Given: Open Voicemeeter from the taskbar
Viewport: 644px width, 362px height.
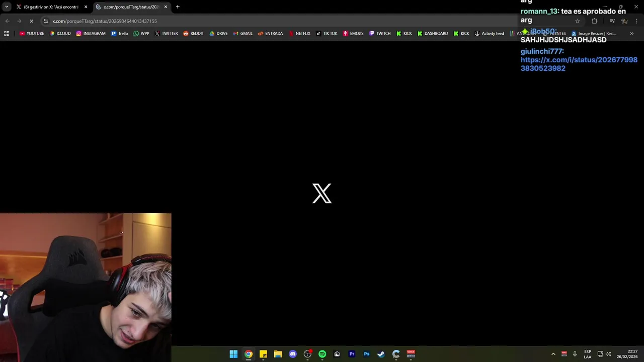Looking at the screenshot, I should (x=411, y=354).
